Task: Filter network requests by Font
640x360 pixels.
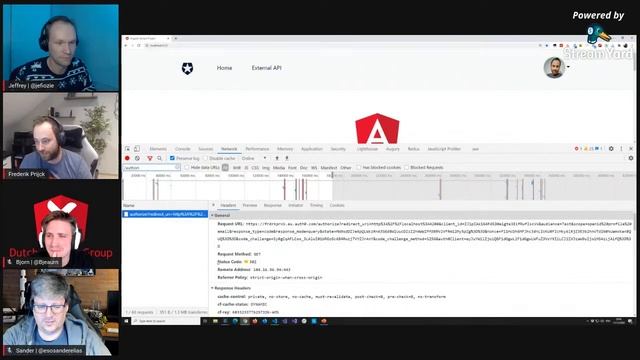Action: point(292,167)
